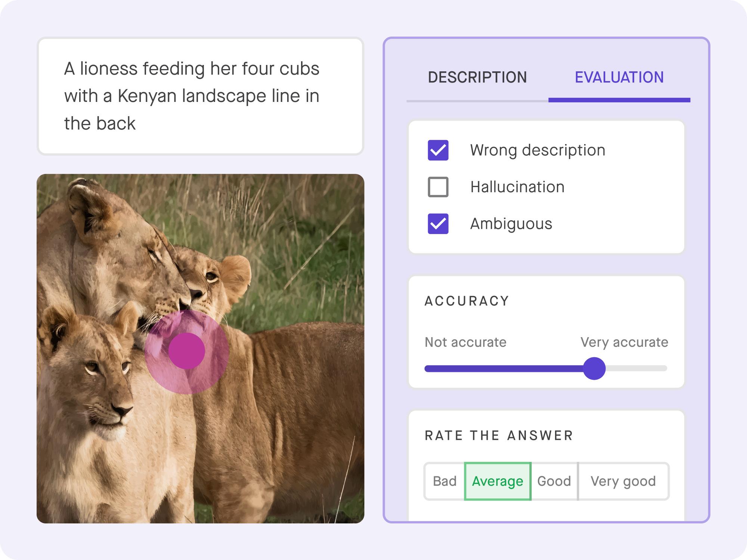The image size is (747, 560).
Task: Rate the answer as Good
Action: point(554,481)
